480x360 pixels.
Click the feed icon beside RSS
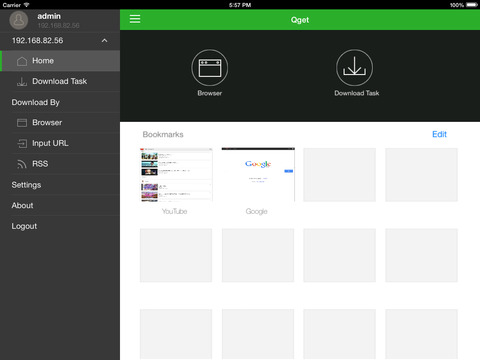coord(22,164)
